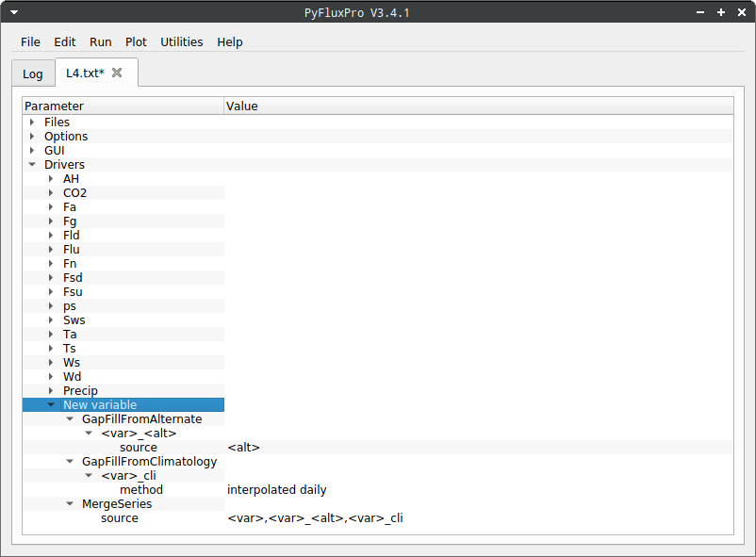This screenshot has width=756, height=557.
Task: Select the CO2 driver label
Action: 74,193
